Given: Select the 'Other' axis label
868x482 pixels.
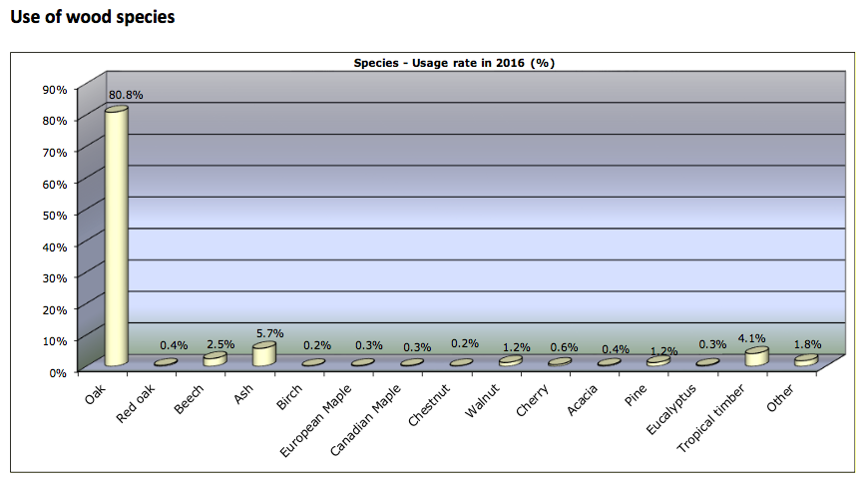Looking at the screenshot, I should point(780,398).
